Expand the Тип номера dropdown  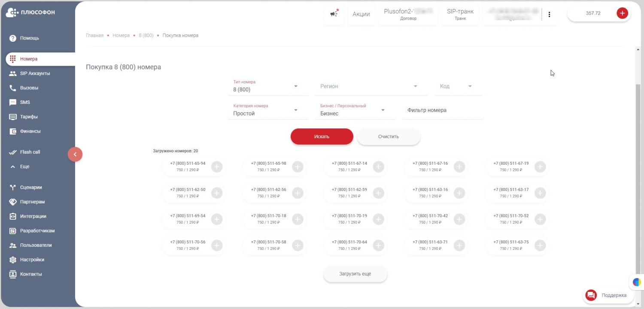(295, 87)
